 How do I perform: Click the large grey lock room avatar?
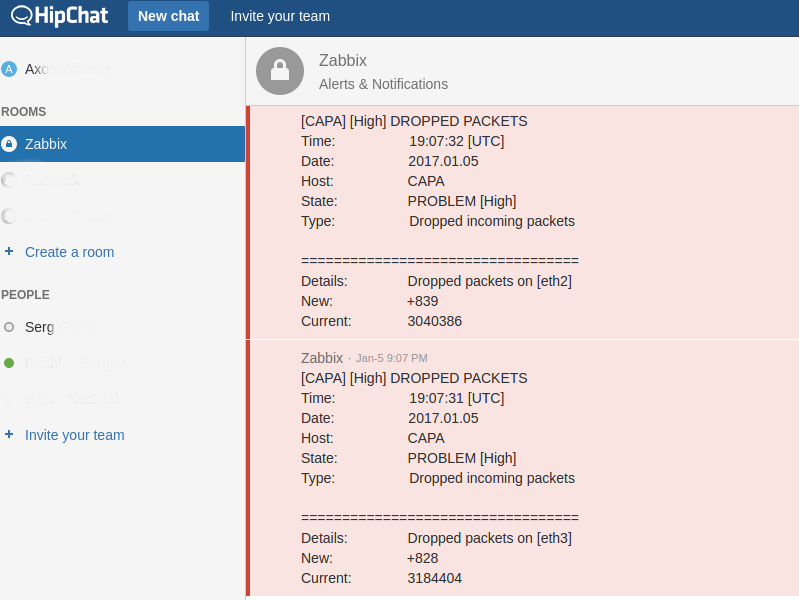(x=280, y=71)
